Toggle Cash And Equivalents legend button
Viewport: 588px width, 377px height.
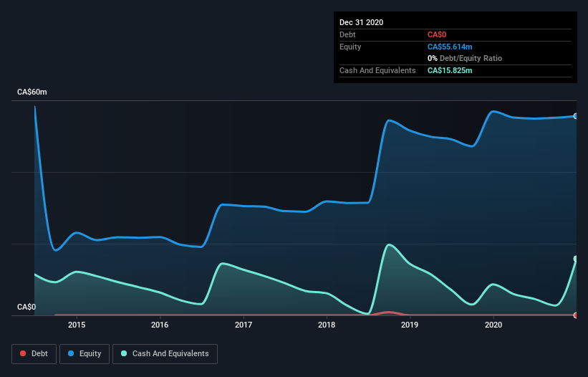[165, 354]
